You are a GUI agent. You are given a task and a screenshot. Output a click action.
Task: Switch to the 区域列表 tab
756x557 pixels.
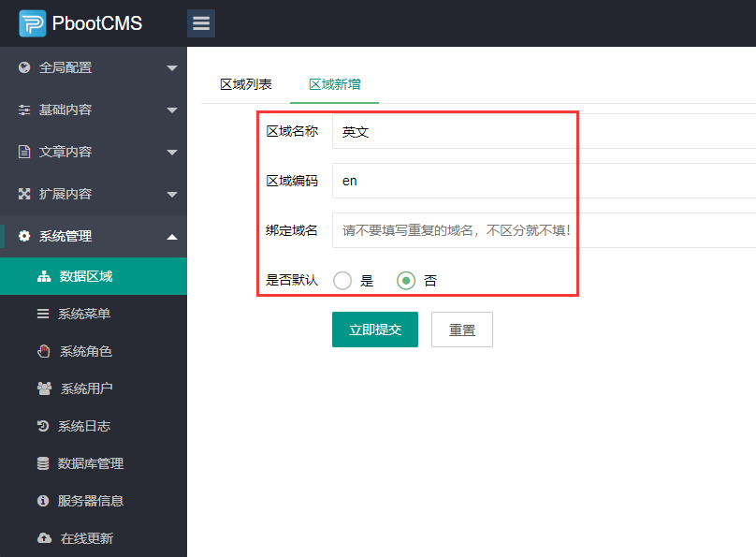(245, 83)
